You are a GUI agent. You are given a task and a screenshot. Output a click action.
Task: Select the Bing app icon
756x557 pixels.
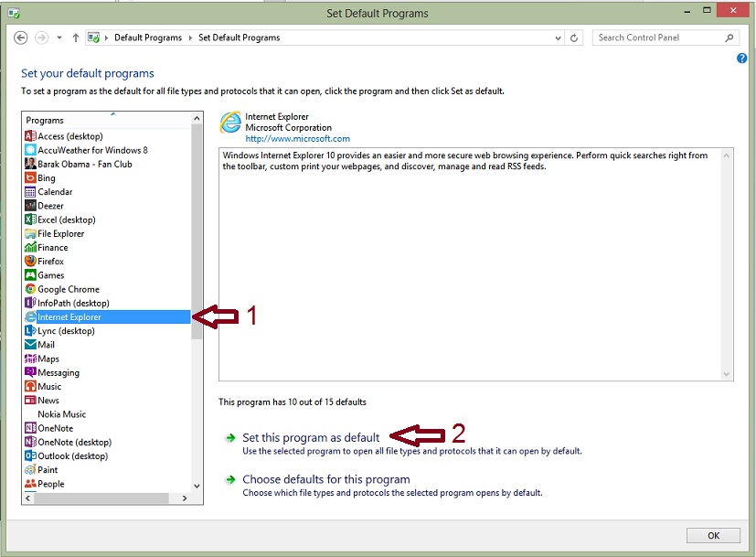coord(30,178)
